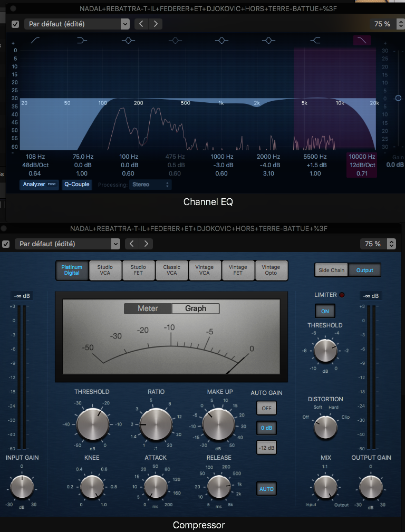Click the 10000 Hz frequency value

[x=362, y=157]
